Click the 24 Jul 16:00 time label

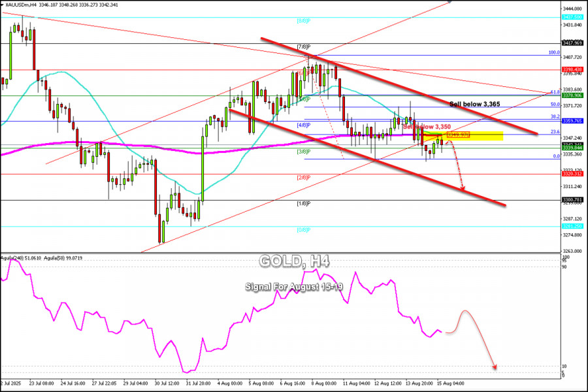(73, 384)
